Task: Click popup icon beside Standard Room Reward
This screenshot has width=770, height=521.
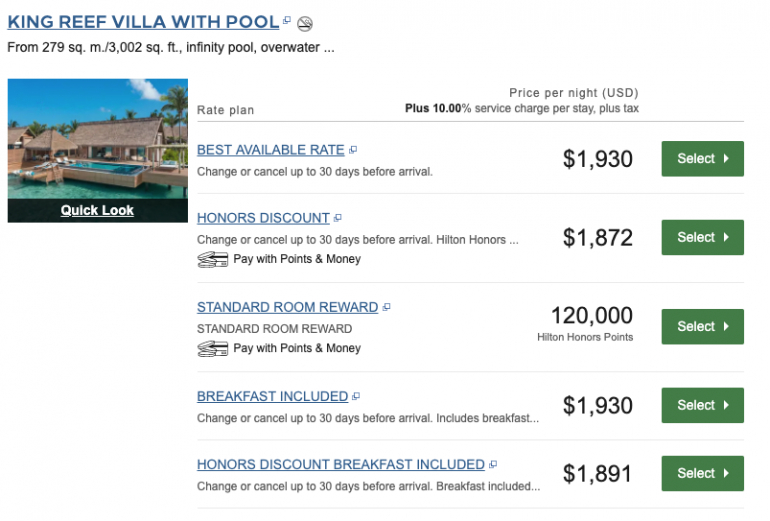Action: [x=386, y=308]
